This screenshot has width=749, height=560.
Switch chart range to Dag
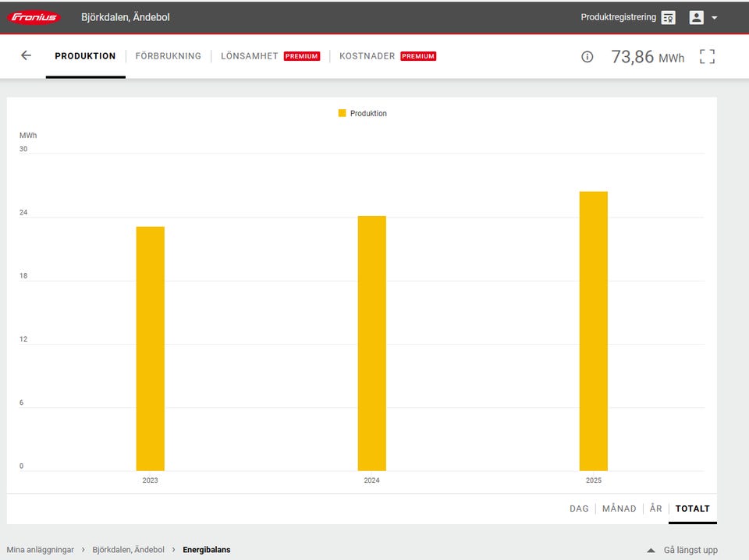579,509
